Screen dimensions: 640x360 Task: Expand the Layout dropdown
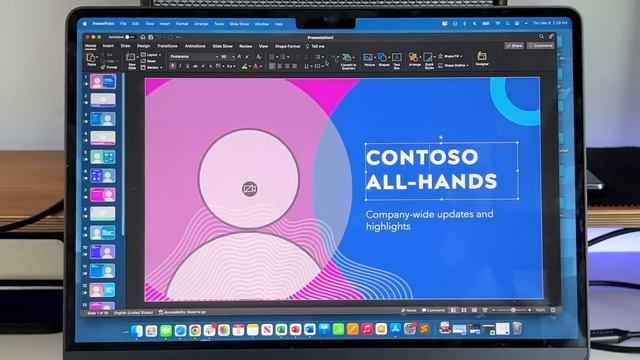[151, 55]
